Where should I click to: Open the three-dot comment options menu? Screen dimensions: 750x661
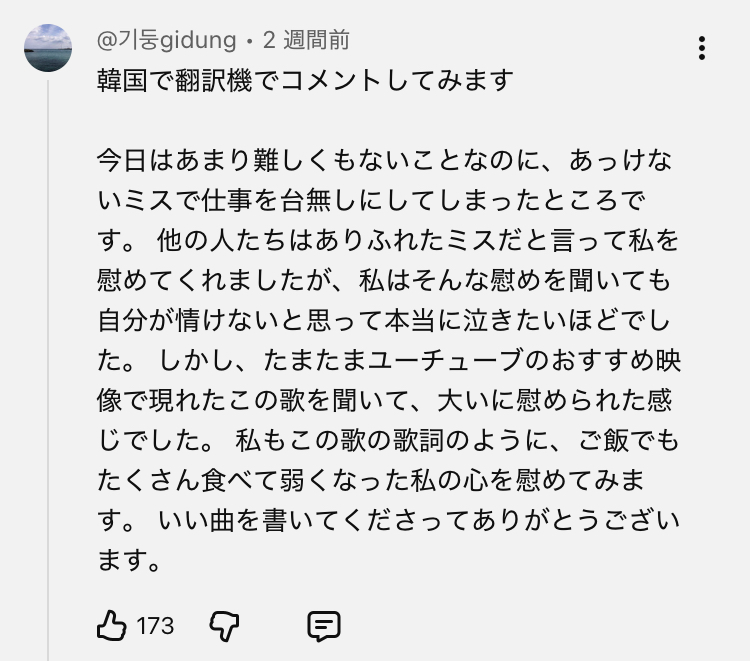tap(702, 48)
